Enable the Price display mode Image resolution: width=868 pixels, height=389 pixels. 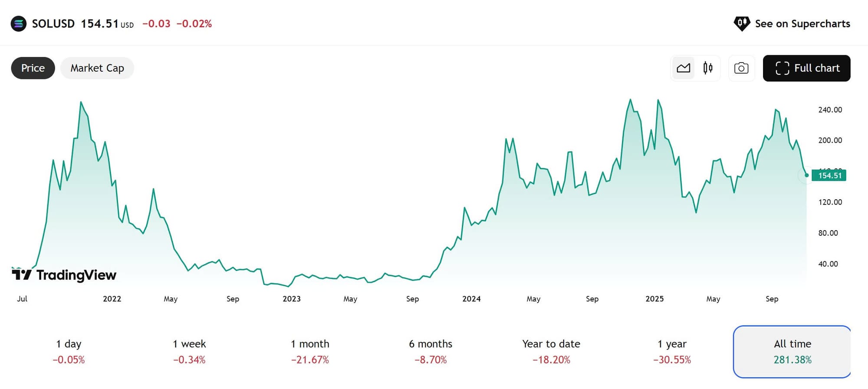32,68
